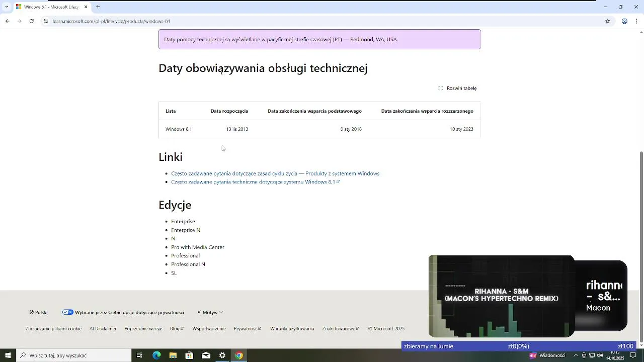
Task: Open the Mail app from taskbar
Action: (x=206, y=355)
